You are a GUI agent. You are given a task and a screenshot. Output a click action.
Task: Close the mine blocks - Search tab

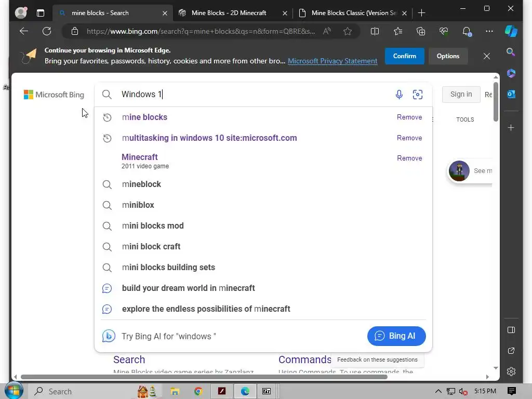[165, 13]
